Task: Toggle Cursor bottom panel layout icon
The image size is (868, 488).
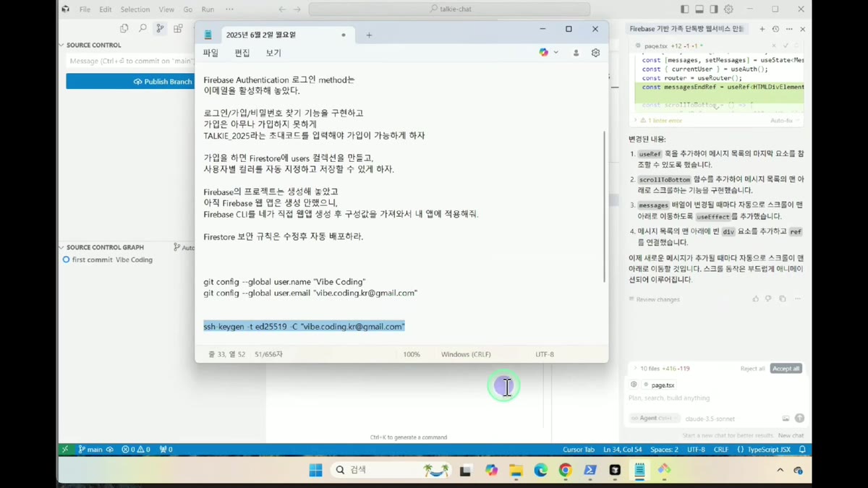Action: pyautogui.click(x=699, y=9)
